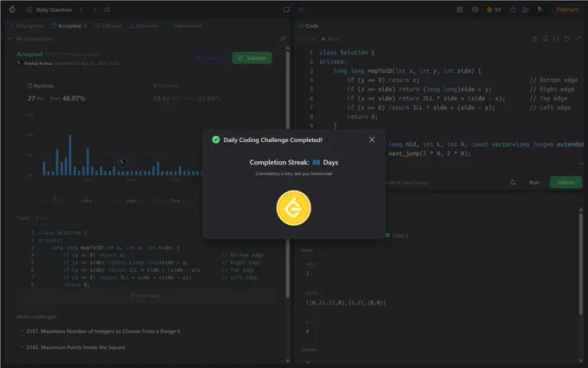This screenshot has width=588, height=368.
Task: Click the invite user icon
Action: click(x=526, y=10)
